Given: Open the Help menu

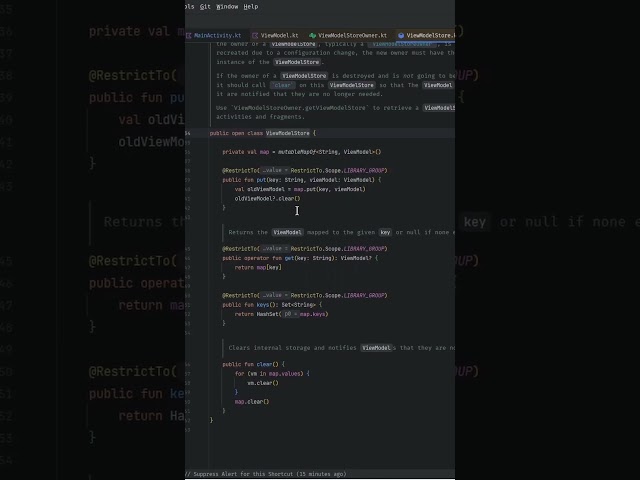Looking at the screenshot, I should pos(251,7).
